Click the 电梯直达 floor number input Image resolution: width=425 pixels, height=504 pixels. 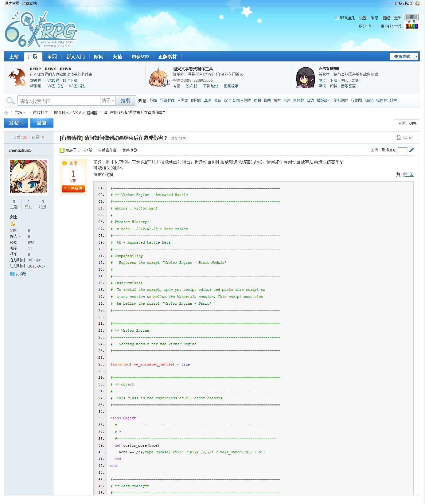pyautogui.click(x=402, y=150)
